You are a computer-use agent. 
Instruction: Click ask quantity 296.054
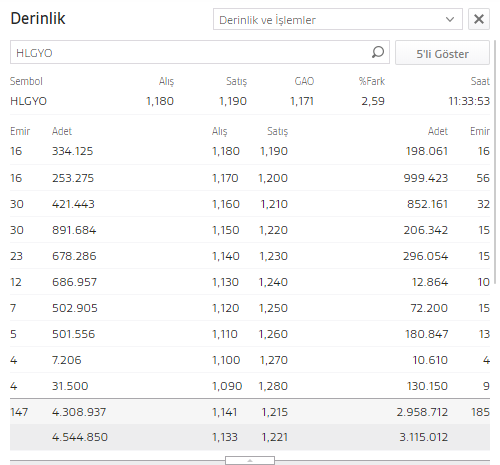[x=425, y=256]
